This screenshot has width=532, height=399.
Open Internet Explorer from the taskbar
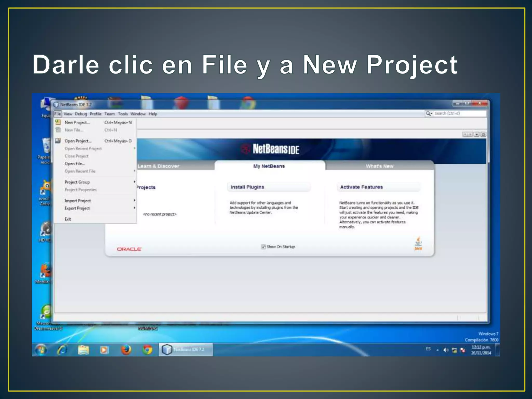(62, 350)
